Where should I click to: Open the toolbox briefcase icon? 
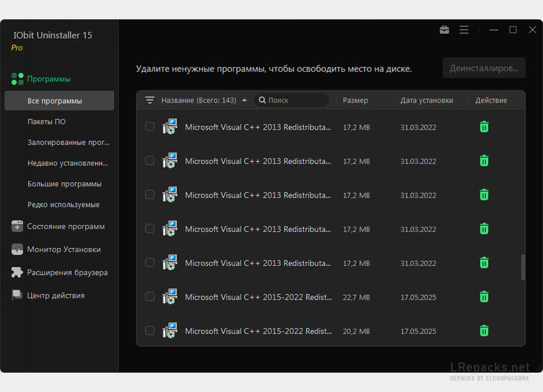click(444, 30)
